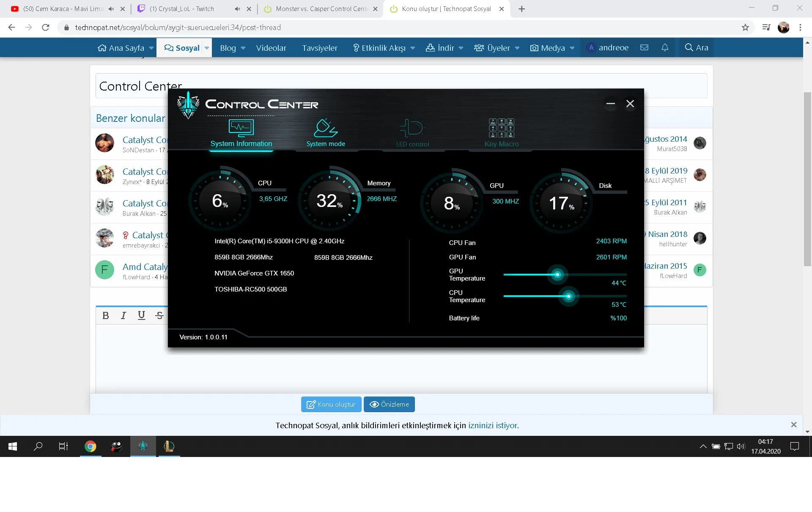Open Task View on taskbar

pyautogui.click(x=63, y=446)
